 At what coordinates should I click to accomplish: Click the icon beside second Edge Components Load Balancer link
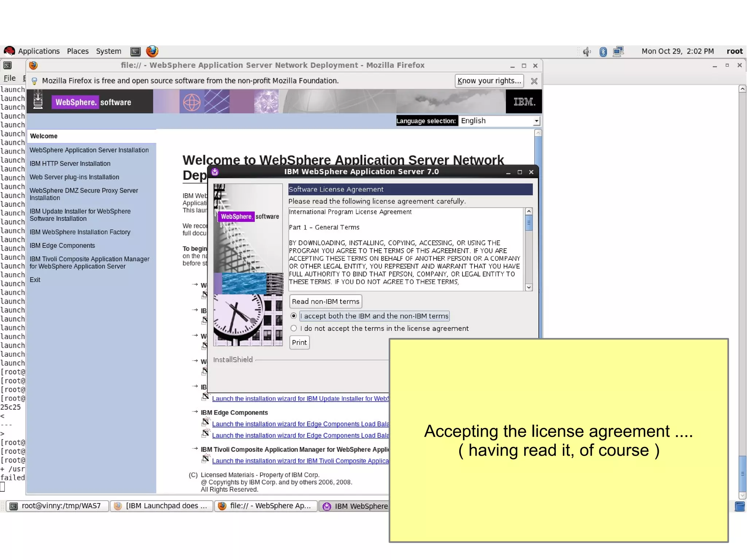pos(205,433)
